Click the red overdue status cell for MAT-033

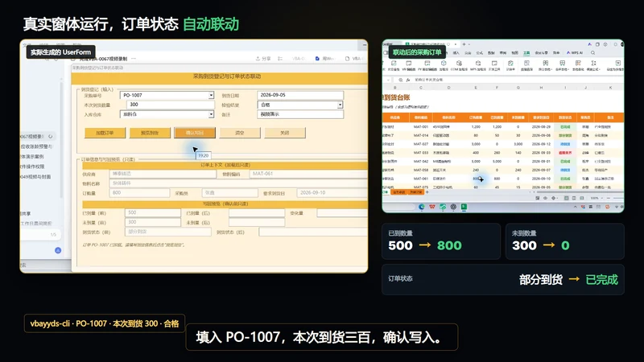pos(565,153)
